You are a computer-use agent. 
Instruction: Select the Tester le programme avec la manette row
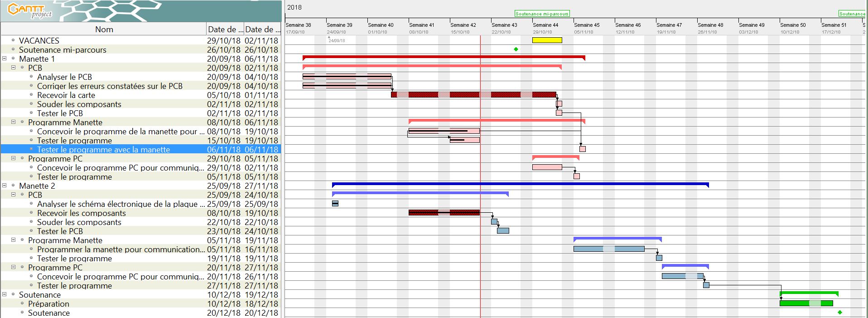[103, 150]
